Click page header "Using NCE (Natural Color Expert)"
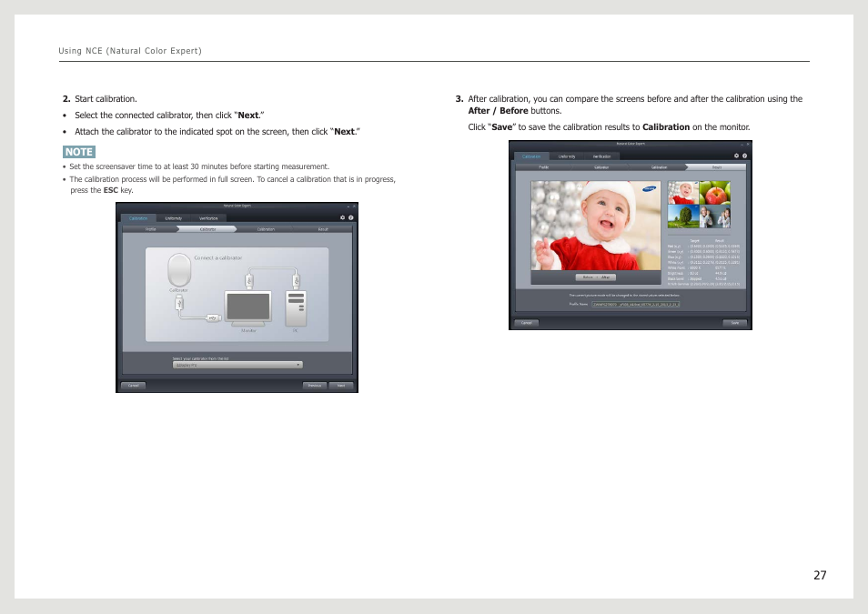This screenshot has width=868, height=614. click(130, 51)
